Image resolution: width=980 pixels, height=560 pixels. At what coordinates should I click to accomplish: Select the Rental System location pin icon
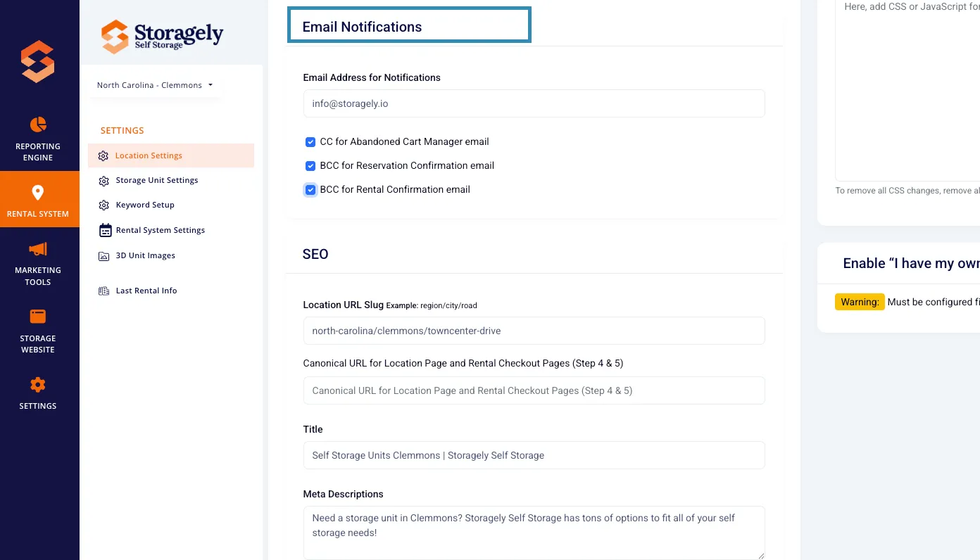pos(38,193)
